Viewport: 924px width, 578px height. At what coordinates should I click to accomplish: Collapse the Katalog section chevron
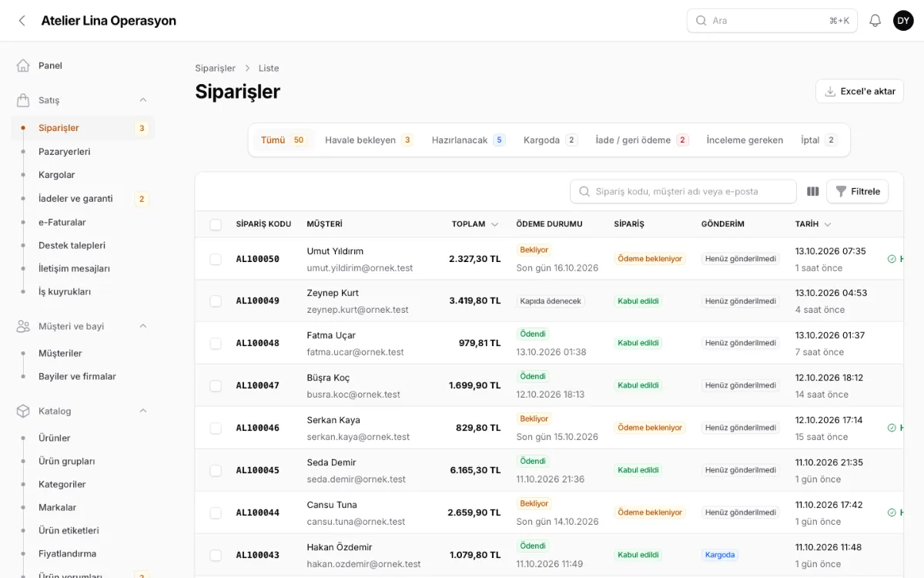tap(142, 411)
